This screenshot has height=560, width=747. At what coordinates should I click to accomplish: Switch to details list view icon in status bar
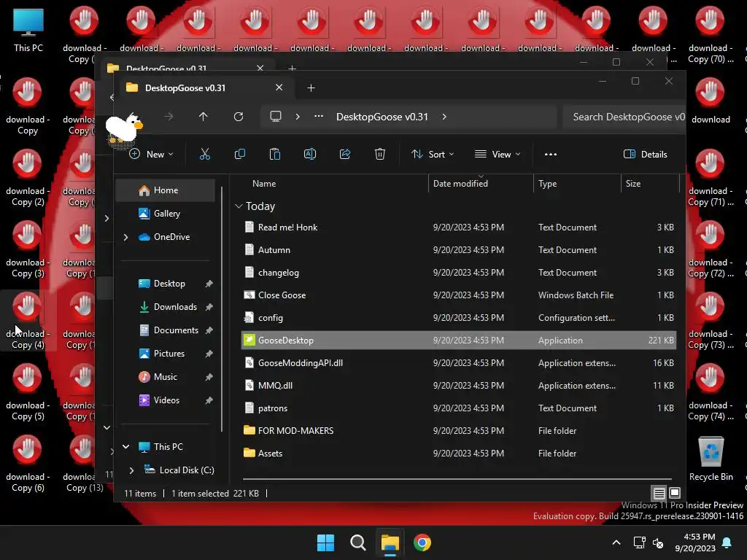[x=659, y=494]
